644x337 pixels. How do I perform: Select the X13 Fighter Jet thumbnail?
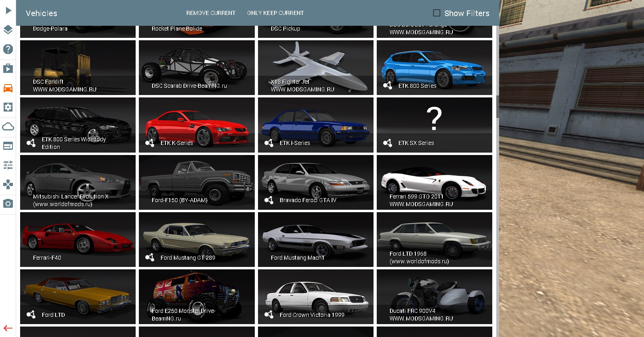(x=316, y=68)
